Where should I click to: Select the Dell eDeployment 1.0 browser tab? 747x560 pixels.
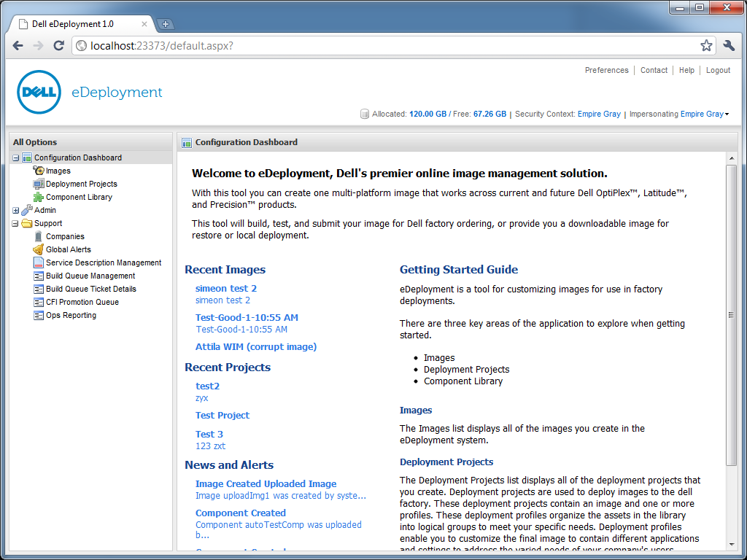81,24
